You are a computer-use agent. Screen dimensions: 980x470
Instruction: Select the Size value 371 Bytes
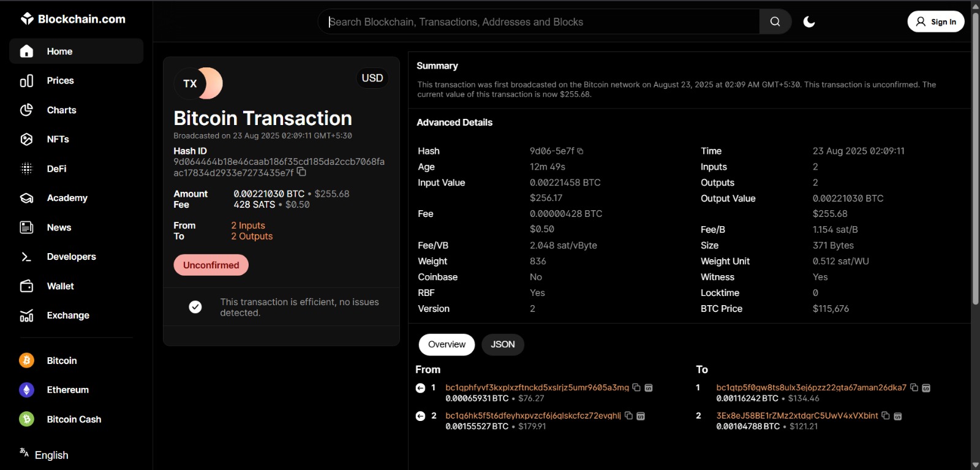tap(833, 245)
